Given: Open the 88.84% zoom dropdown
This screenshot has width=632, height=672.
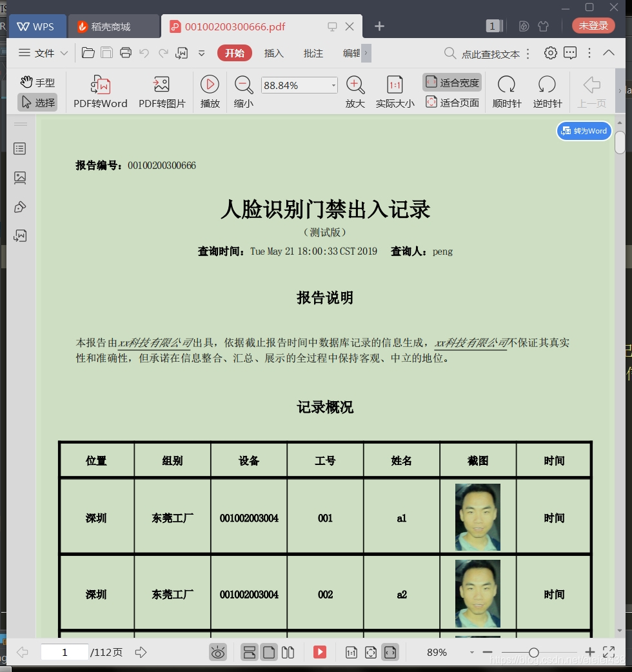Looking at the screenshot, I should 333,85.
